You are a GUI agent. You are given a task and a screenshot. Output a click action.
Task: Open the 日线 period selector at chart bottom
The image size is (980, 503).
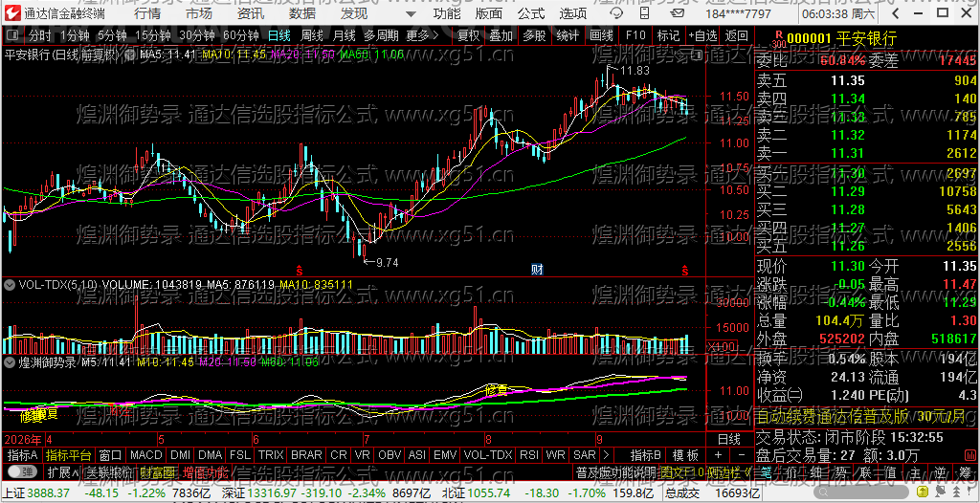tap(728, 439)
